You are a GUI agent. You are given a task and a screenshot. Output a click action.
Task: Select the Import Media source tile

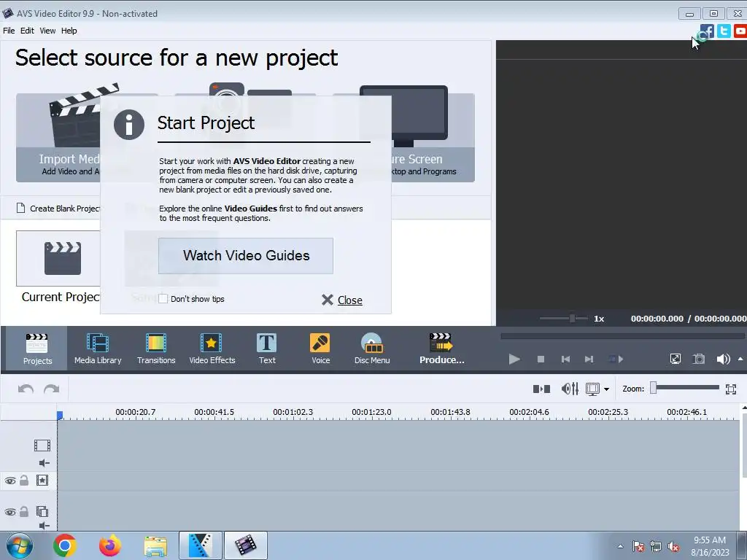coord(58,138)
